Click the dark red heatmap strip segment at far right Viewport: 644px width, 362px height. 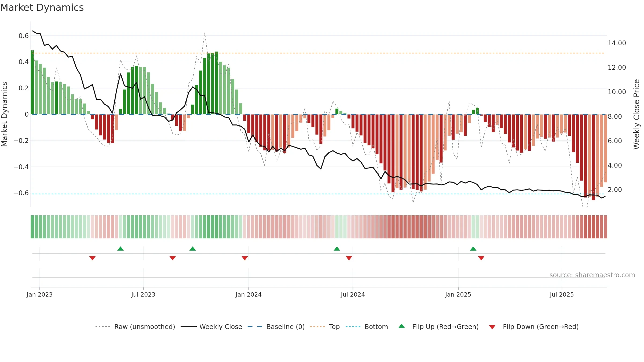[x=605, y=227]
